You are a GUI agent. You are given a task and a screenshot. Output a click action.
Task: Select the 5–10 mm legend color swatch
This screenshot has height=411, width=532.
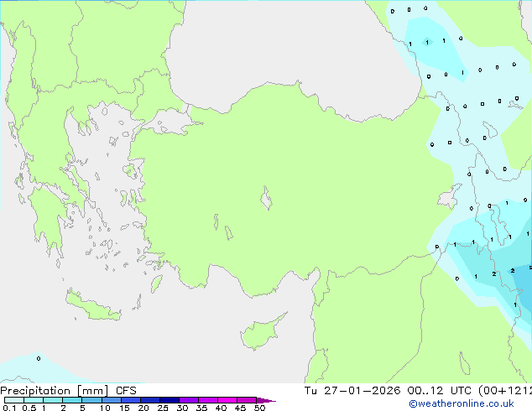tap(91, 400)
